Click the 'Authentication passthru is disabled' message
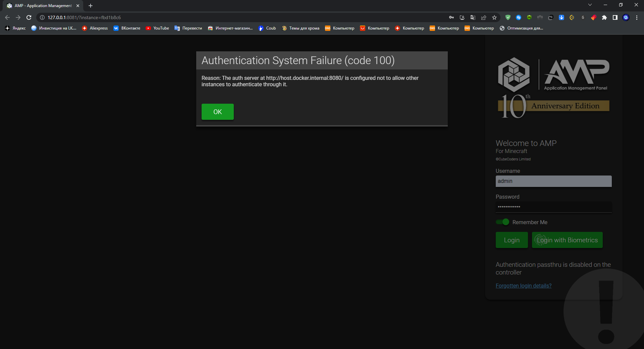 tap(553, 268)
